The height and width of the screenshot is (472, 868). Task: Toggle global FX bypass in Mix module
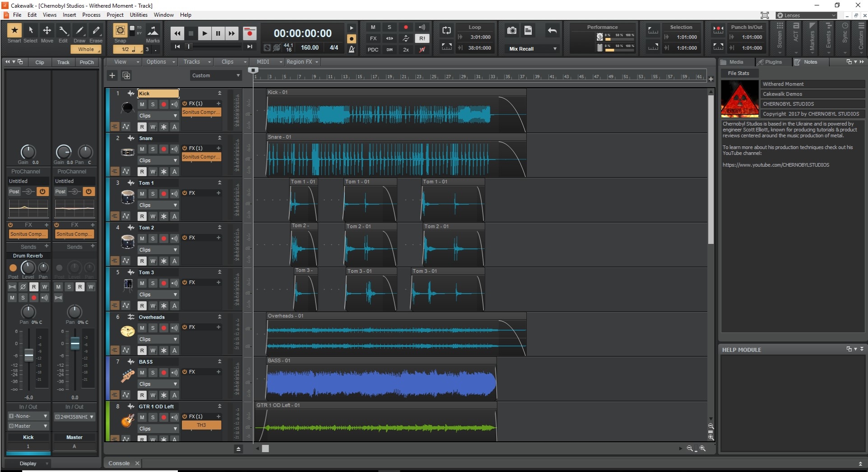pyautogui.click(x=373, y=38)
